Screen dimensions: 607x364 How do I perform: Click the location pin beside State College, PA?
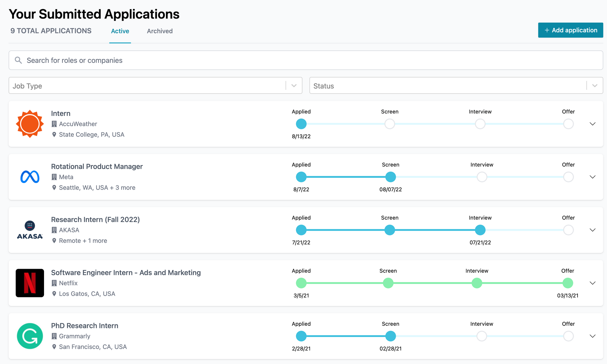55,134
